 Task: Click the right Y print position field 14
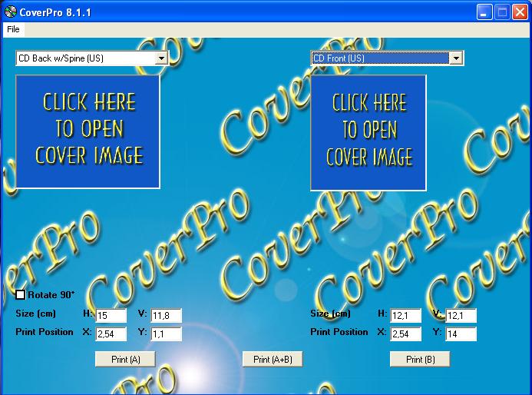(x=461, y=334)
